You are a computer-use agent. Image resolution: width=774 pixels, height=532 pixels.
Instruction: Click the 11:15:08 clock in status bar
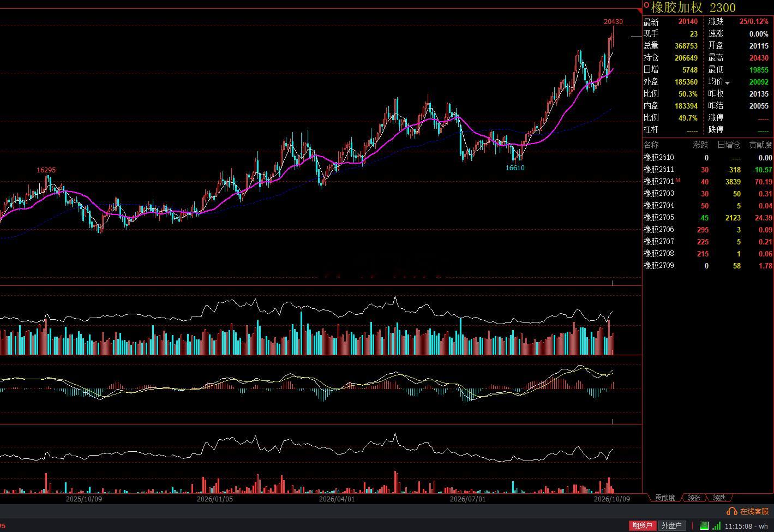[737, 527]
